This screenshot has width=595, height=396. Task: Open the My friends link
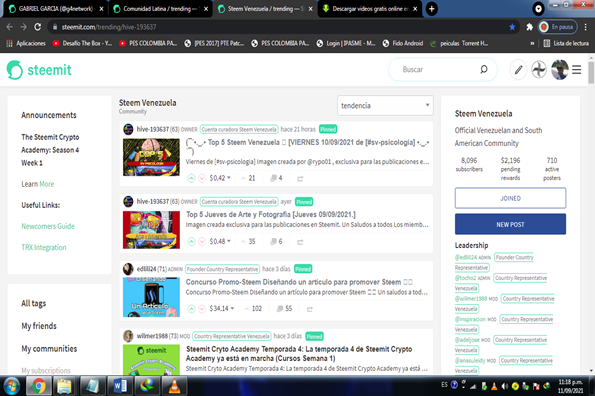[39, 326]
